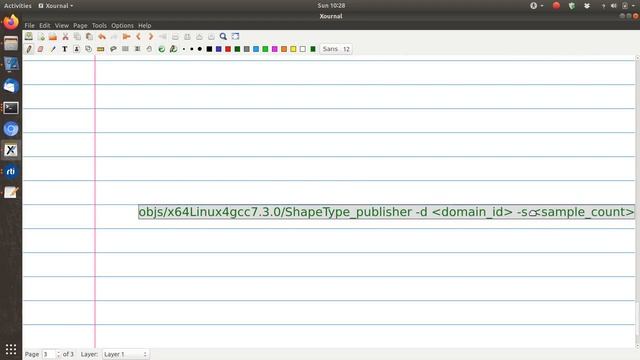This screenshot has height=360, width=640.
Task: Pick the magenta color swatch
Action: 275,49
